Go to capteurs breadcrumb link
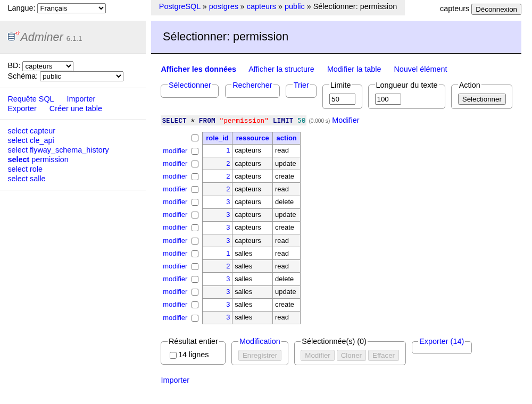Viewport: 532px width, 404px height. click(261, 6)
